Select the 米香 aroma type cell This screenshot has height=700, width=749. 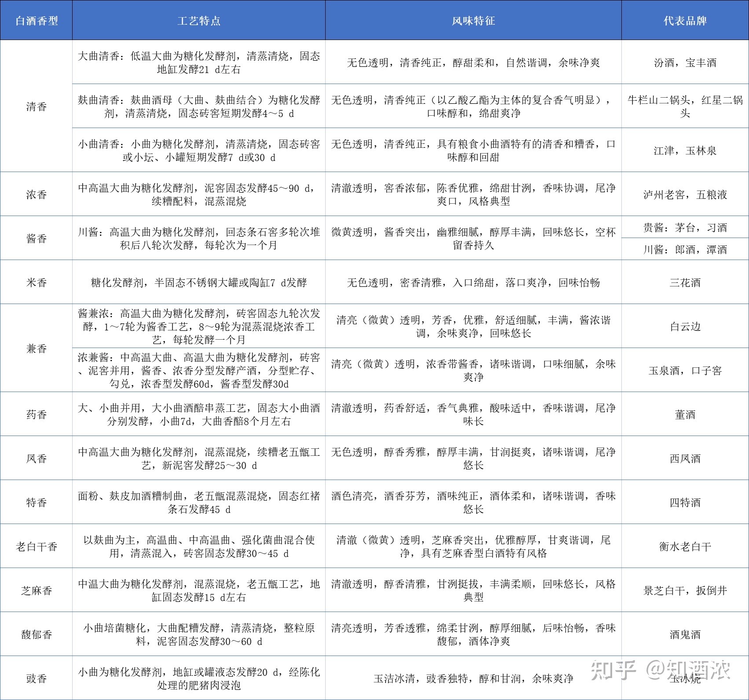click(x=36, y=282)
